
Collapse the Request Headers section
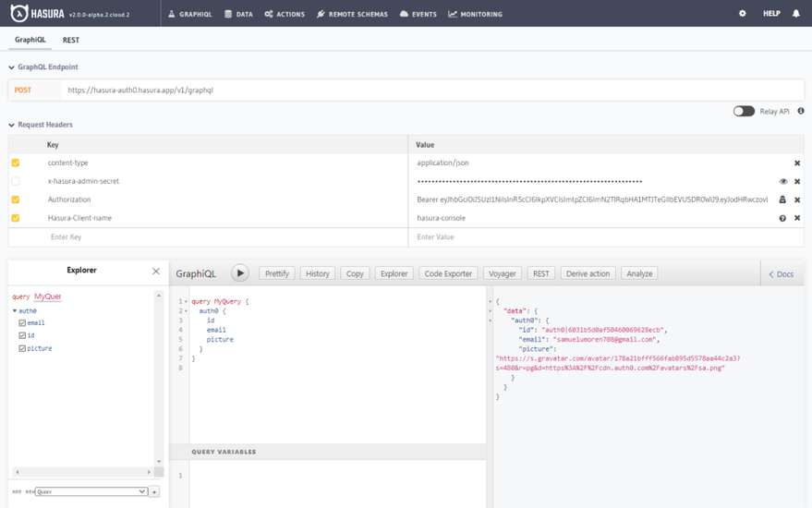point(11,125)
